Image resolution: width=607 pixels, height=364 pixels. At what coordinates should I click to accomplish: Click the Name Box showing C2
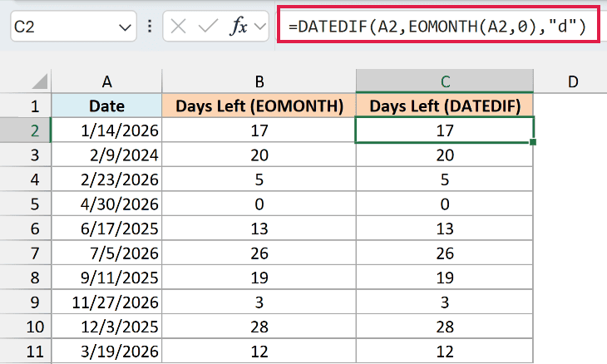[73, 27]
